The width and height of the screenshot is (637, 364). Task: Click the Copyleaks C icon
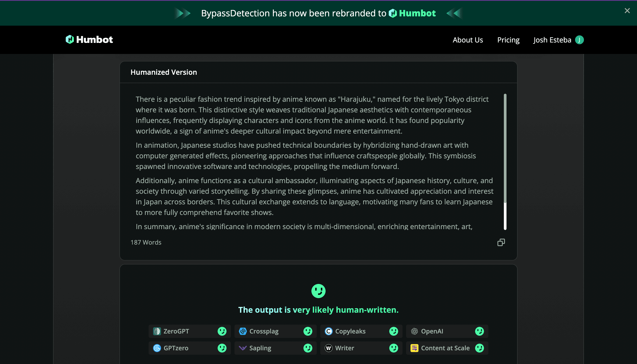point(328,331)
